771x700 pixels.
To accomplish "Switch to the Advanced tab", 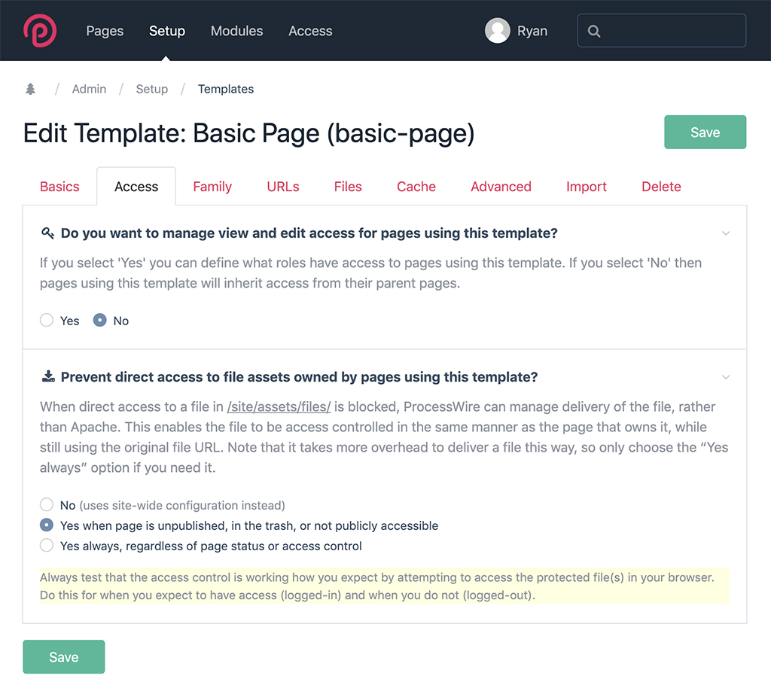I will (x=501, y=187).
